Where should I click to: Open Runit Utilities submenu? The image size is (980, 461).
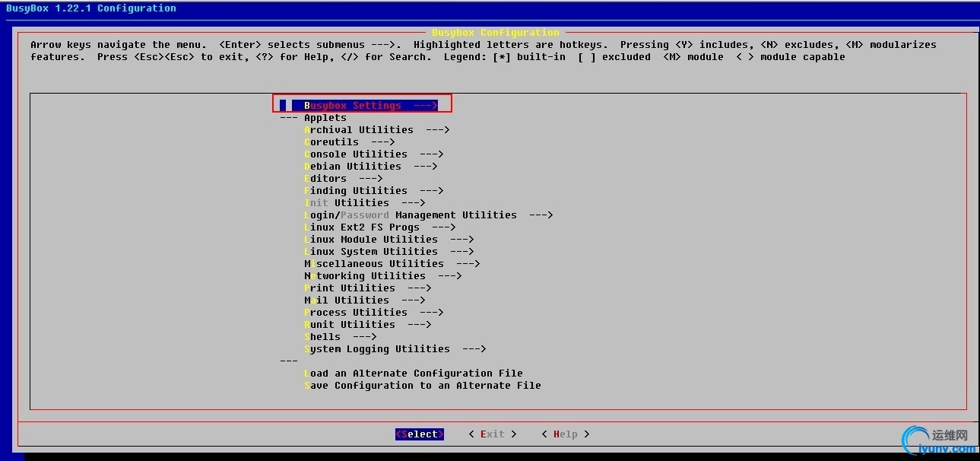(x=368, y=325)
